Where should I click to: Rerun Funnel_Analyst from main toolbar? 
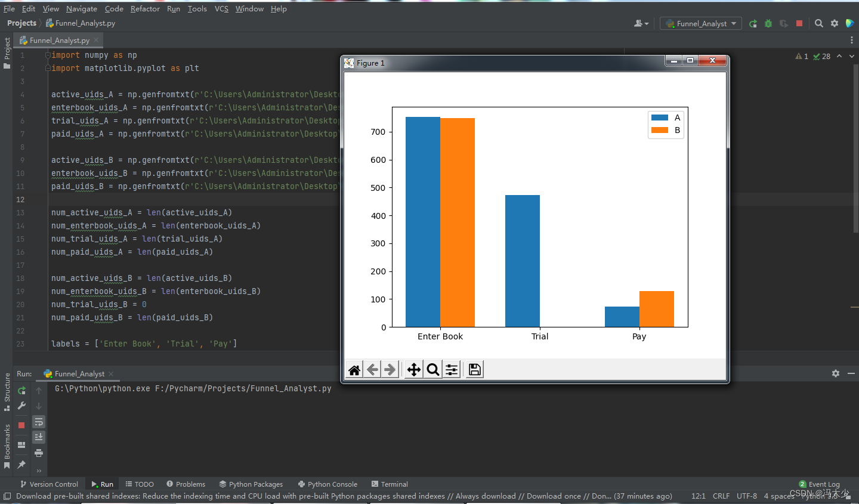753,23
